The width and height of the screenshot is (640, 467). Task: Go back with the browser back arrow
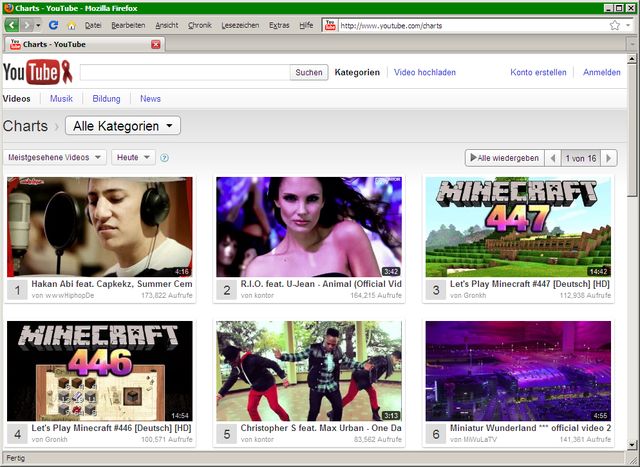(x=13, y=25)
